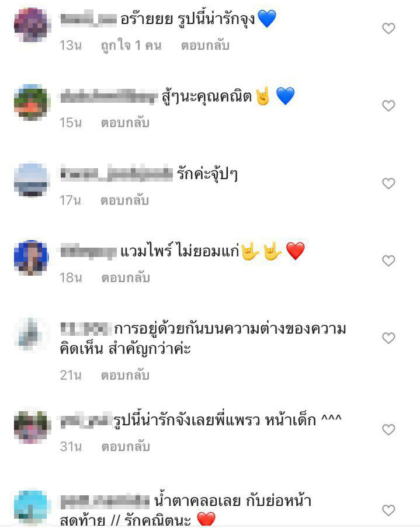This screenshot has height=528, width=420.
Task: Reply to the 13น comment via ตอบกลับ
Action: 205,45
